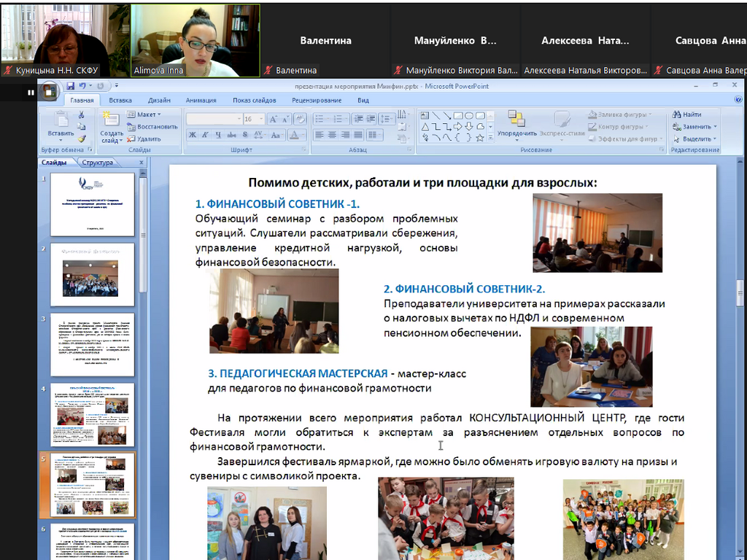Open the Arrange (Упорядочить) menu
This screenshot has width=747, height=560.
pos(517,125)
